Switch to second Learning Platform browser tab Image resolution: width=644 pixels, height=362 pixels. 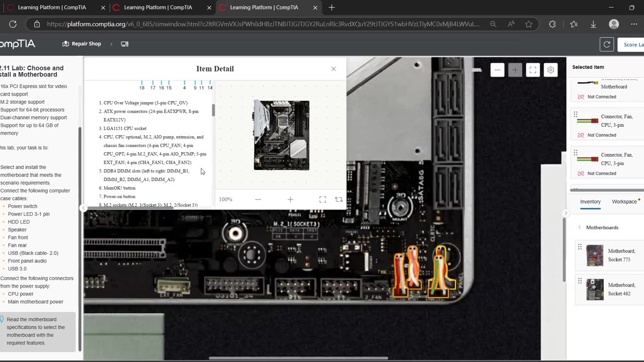[x=158, y=8]
